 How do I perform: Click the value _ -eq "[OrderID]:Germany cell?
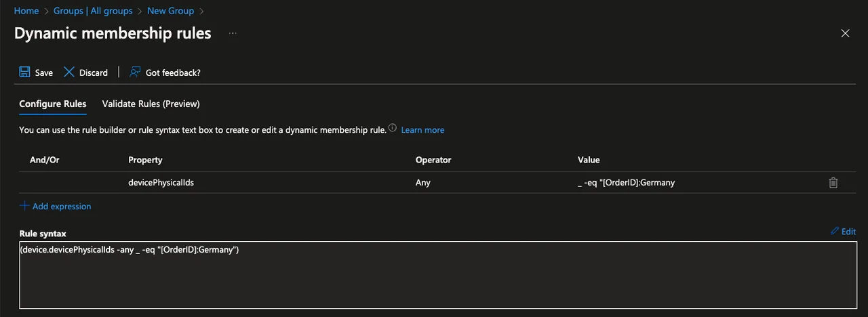625,183
